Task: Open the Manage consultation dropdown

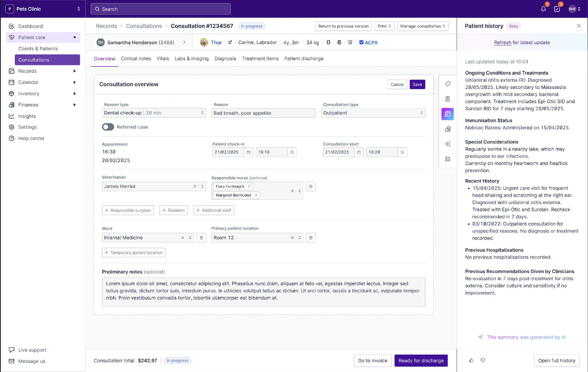Action: click(422, 26)
